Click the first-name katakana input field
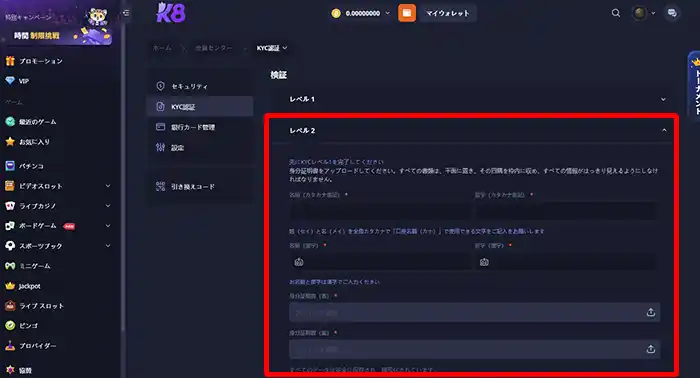The width and height of the screenshot is (700, 378). click(x=379, y=210)
